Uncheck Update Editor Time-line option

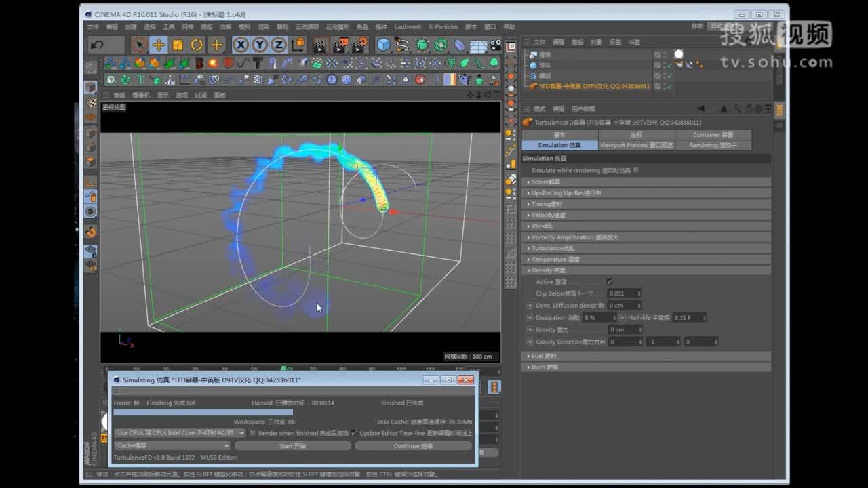tap(355, 432)
